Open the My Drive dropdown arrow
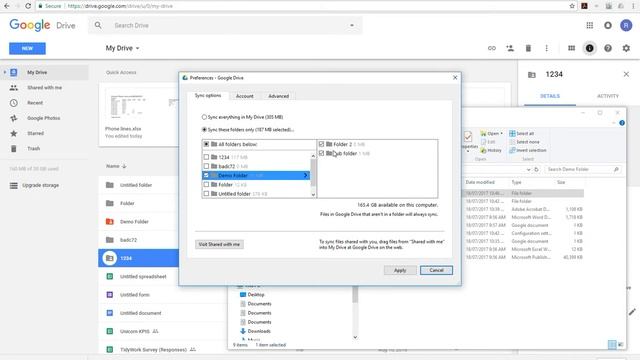The width and height of the screenshot is (640, 360). pyautogui.click(x=138, y=48)
